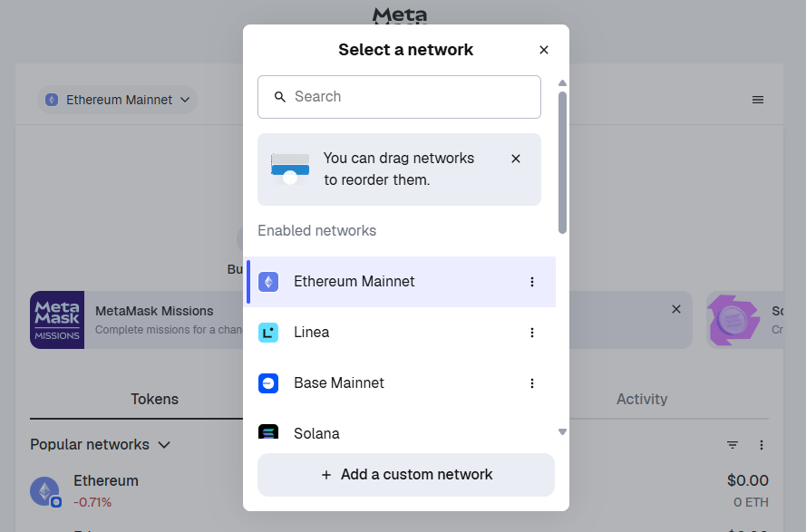This screenshot has height=532, width=806.
Task: Select the Ethereum token row
Action: click(399, 490)
